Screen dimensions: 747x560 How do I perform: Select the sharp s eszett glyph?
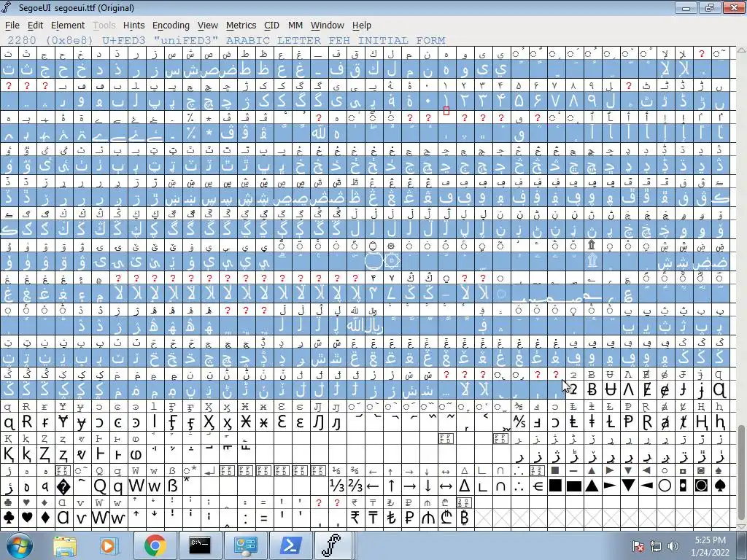(x=173, y=486)
